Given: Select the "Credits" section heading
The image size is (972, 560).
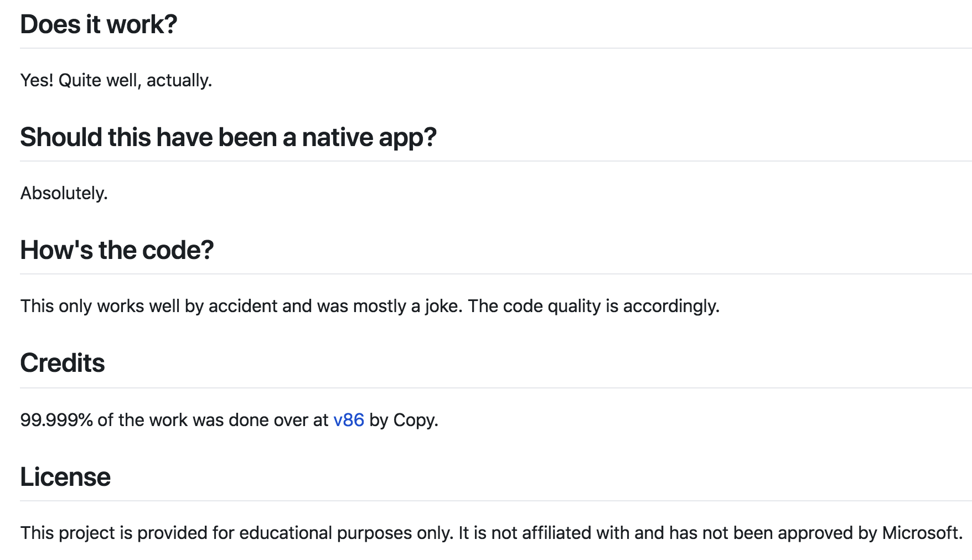Looking at the screenshot, I should (x=63, y=363).
